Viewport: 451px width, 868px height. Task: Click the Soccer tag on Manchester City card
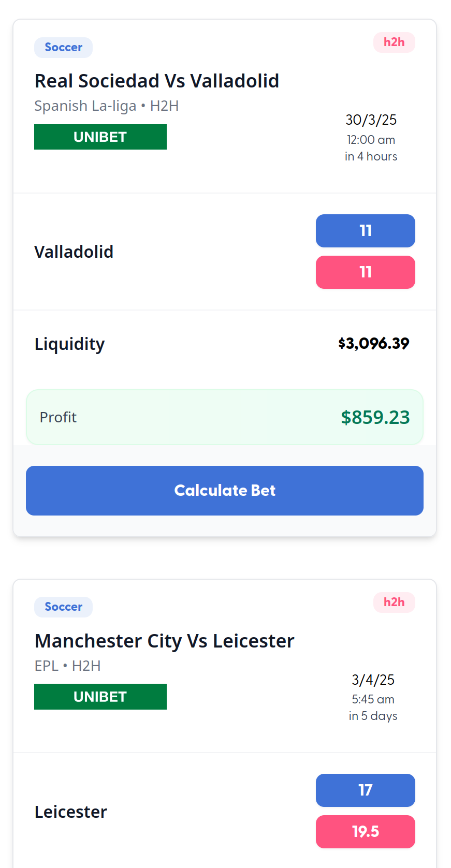[x=63, y=607]
